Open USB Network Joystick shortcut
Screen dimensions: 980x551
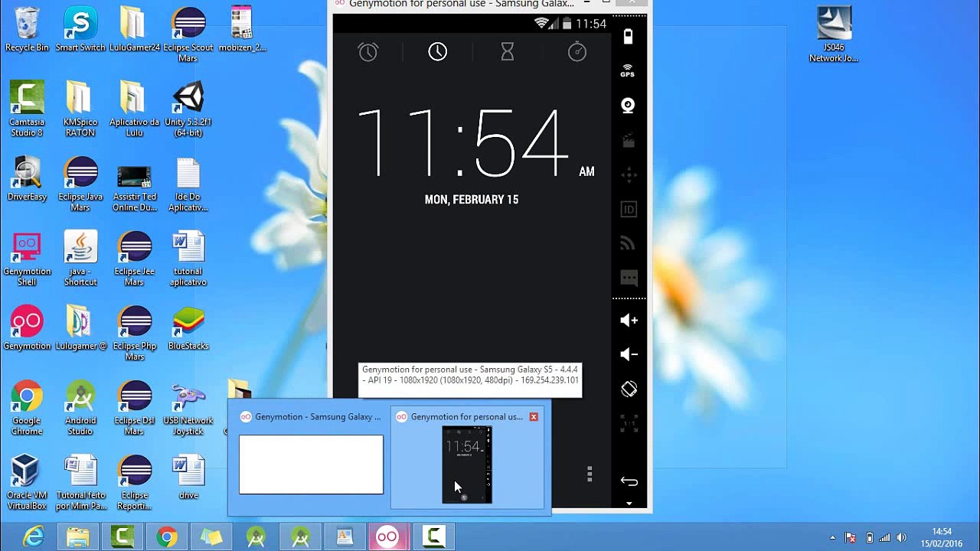pyautogui.click(x=188, y=409)
